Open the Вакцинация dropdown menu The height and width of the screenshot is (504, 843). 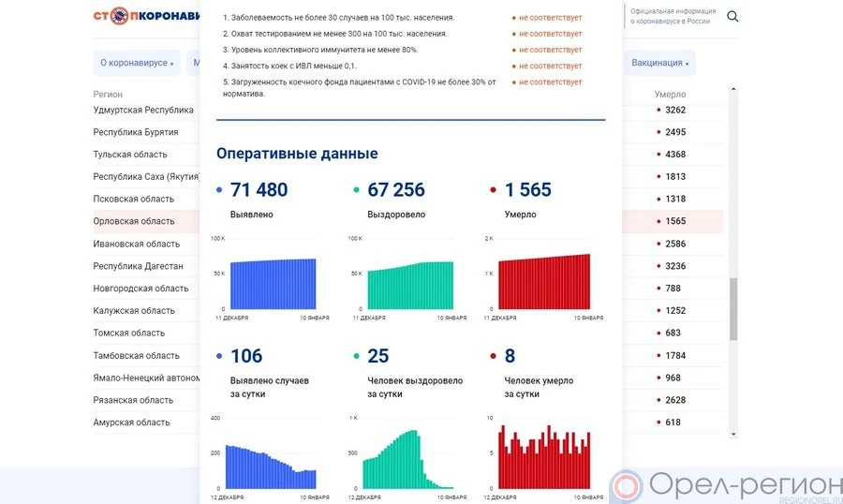[x=660, y=63]
